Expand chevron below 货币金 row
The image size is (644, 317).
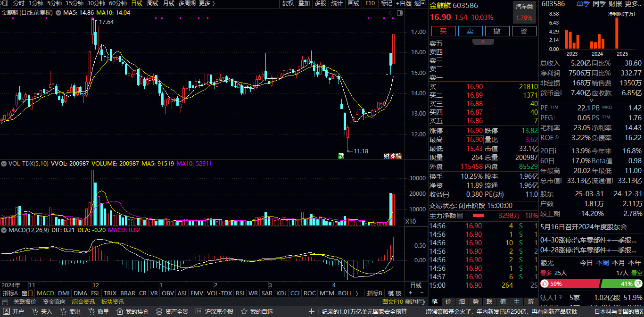coord(592,100)
